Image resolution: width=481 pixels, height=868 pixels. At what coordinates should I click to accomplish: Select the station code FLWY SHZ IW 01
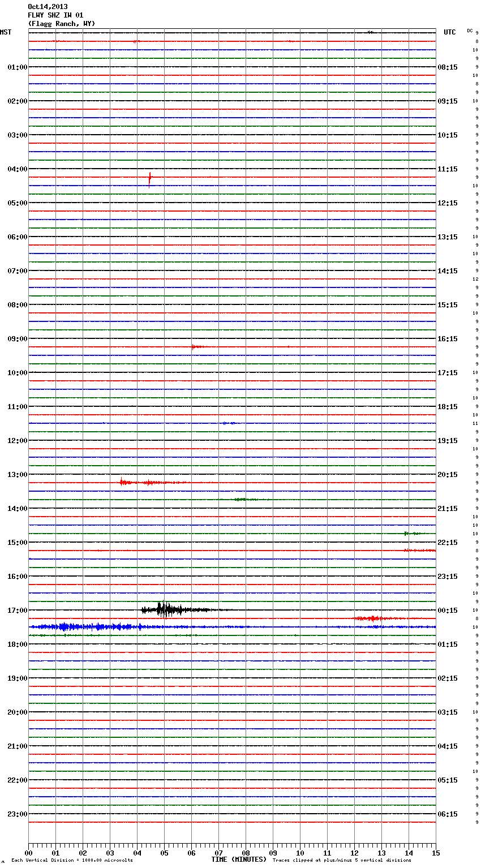55,15
